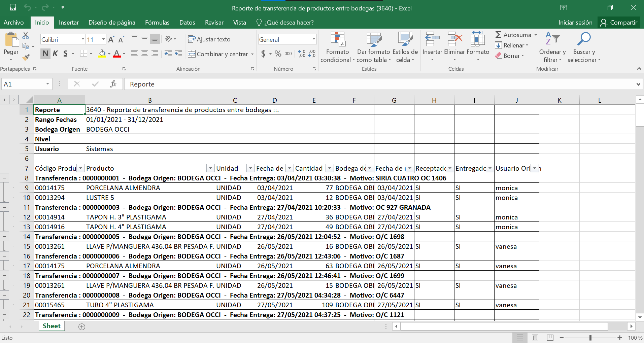Apply percent style format
The width and height of the screenshot is (644, 343).
click(278, 54)
